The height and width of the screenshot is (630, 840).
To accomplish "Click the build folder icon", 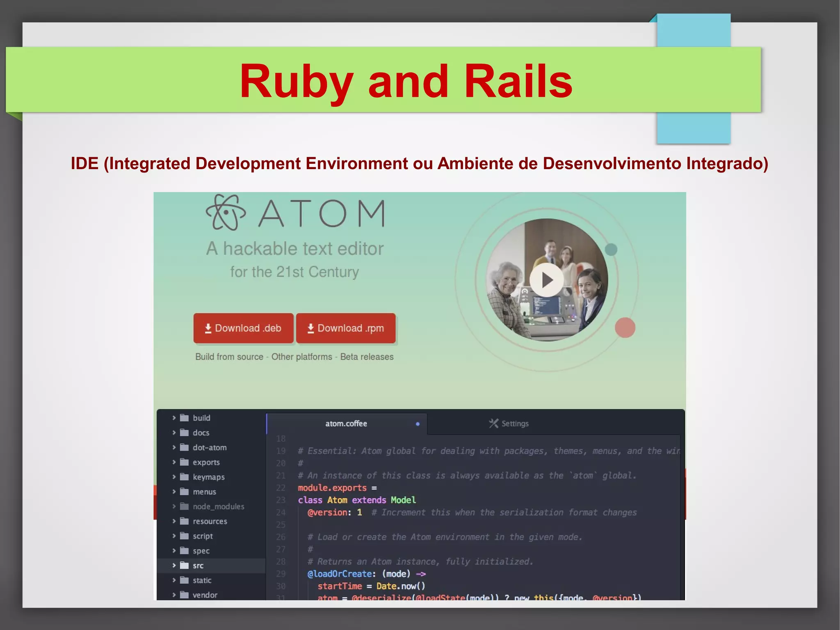I will tap(185, 418).
